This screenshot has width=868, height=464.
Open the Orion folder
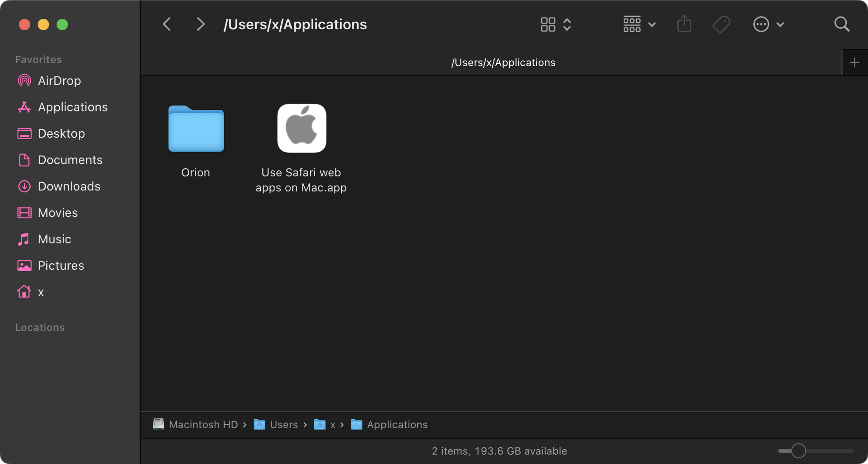click(196, 129)
